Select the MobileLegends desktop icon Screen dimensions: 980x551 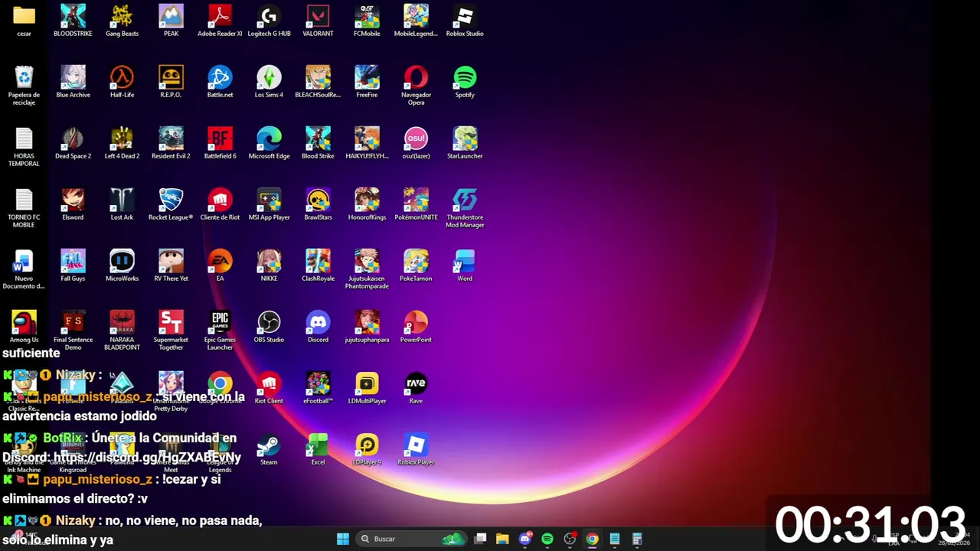416,21
